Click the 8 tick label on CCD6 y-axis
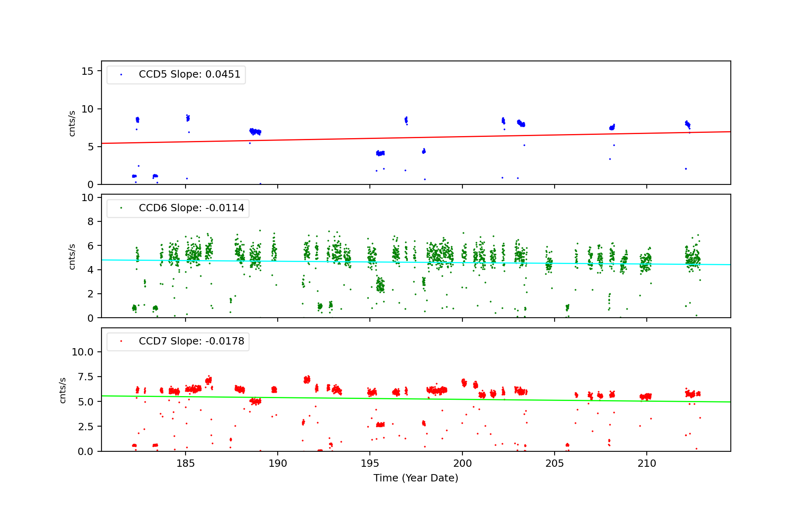 click(x=90, y=222)
